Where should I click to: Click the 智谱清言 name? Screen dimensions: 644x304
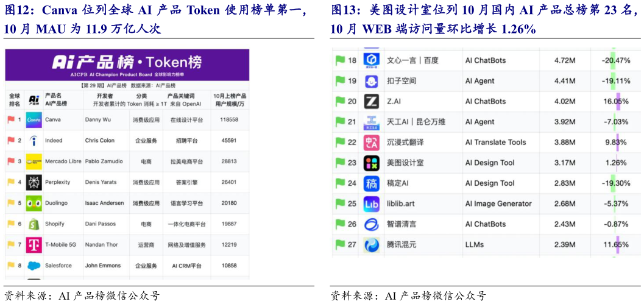click(x=402, y=224)
